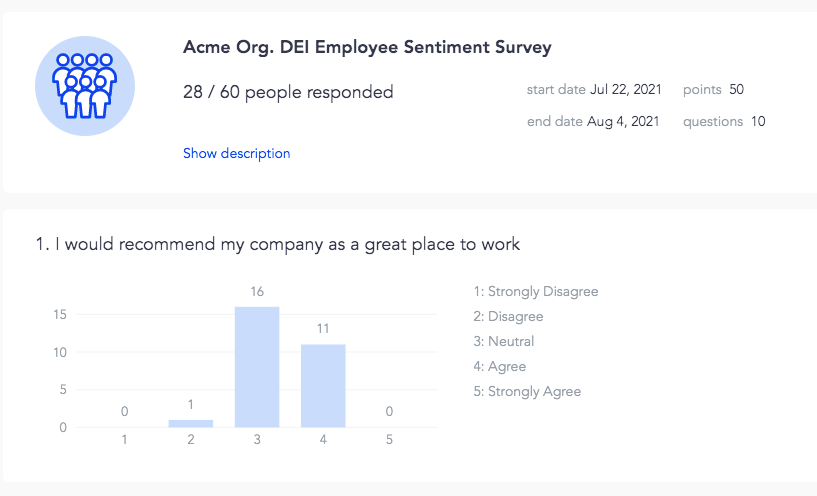This screenshot has width=817, height=496.
Task: Click legend entry 4: Agree
Action: pyautogui.click(x=500, y=367)
